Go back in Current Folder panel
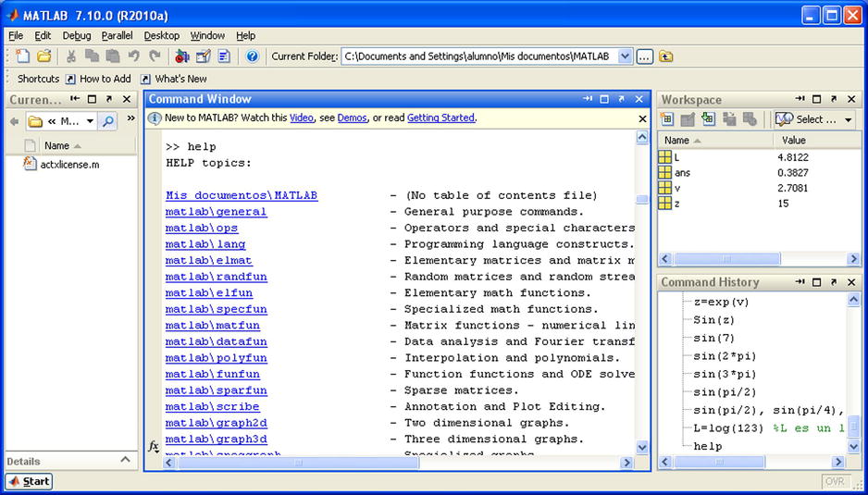Screen dimensions: 868x495 15,121
